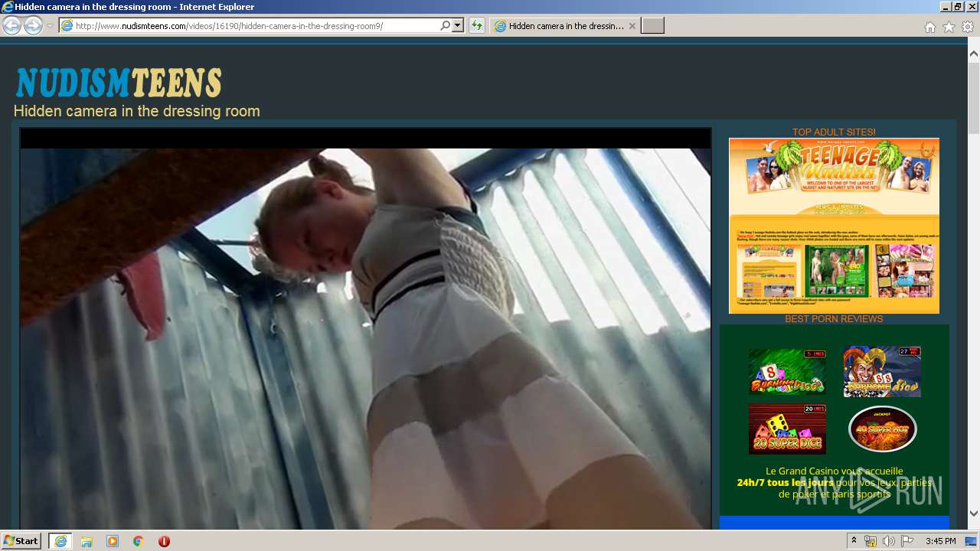Open the recent pages dropdown next to Forward
The width and height of the screenshot is (980, 551).
point(50,26)
